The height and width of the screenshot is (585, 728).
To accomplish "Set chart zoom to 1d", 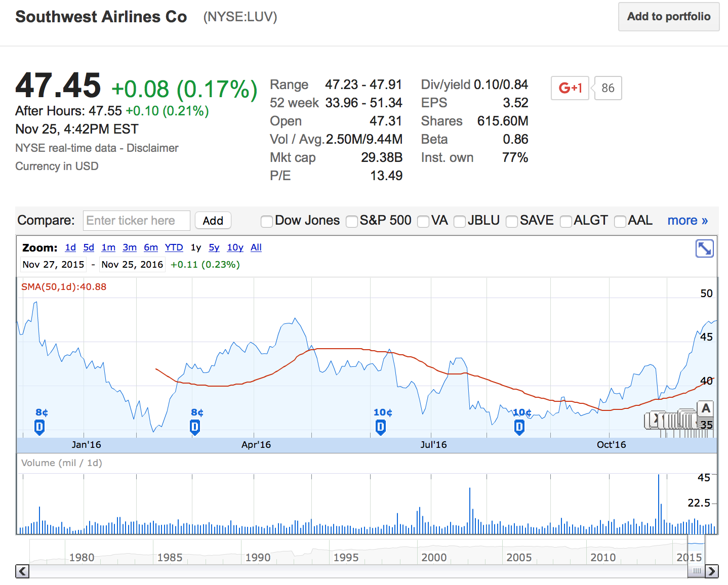I will [x=70, y=247].
